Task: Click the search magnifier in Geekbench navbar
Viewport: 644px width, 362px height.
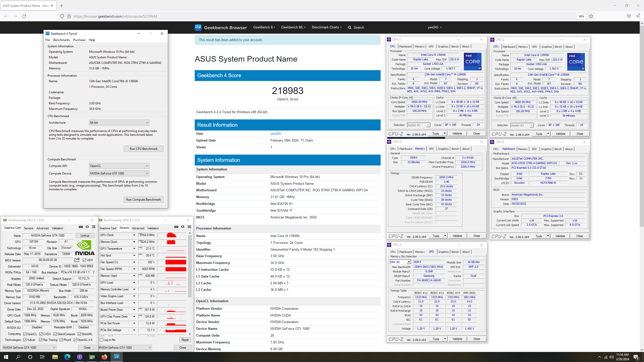Action: (x=350, y=27)
